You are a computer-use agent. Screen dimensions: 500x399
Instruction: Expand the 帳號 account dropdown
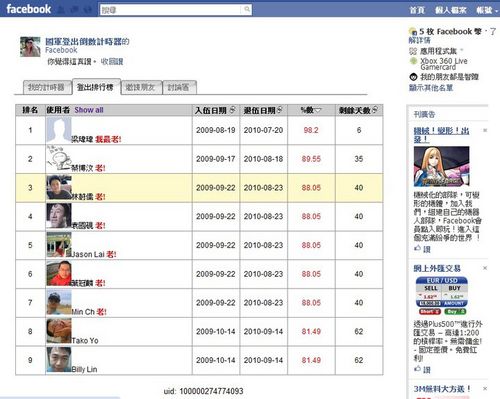point(487,10)
